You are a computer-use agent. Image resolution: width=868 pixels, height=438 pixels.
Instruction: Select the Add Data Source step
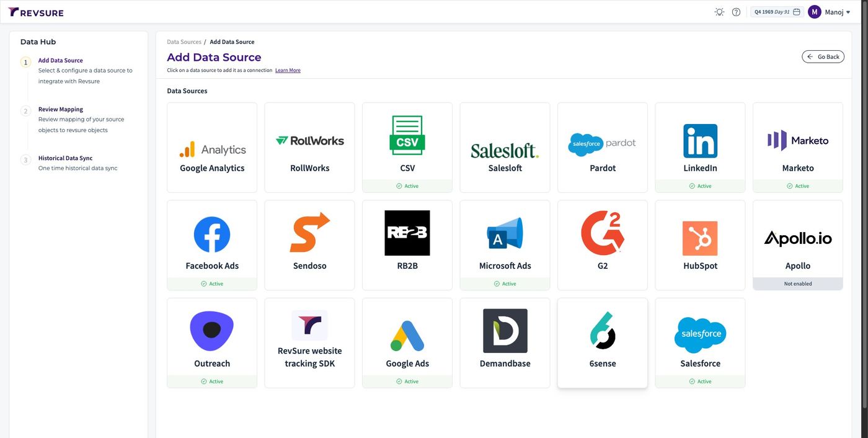coord(61,60)
